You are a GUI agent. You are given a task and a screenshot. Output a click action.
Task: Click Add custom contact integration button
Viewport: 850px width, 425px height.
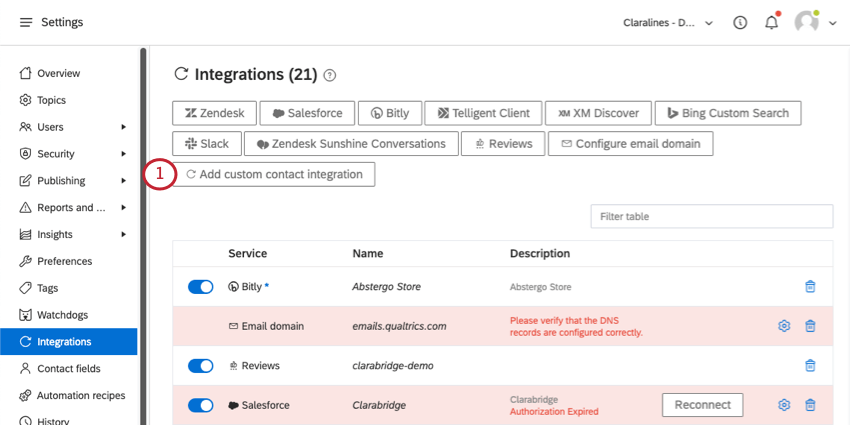[275, 174]
